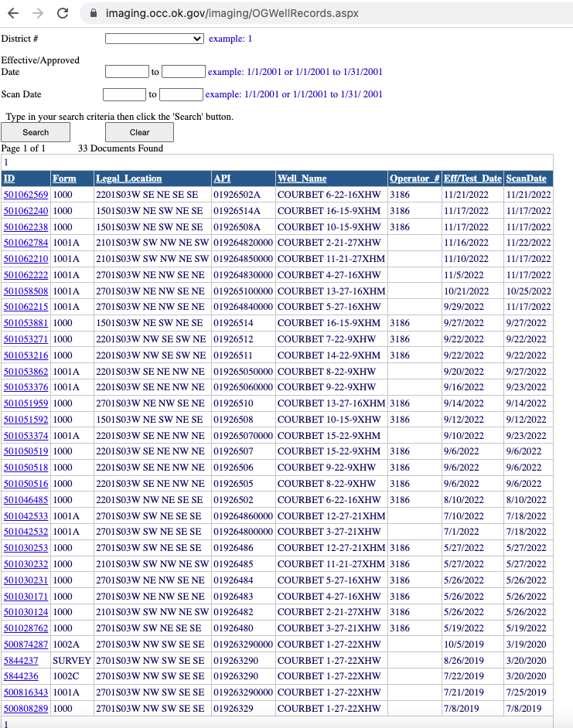Open document ID 501051592

click(x=26, y=419)
